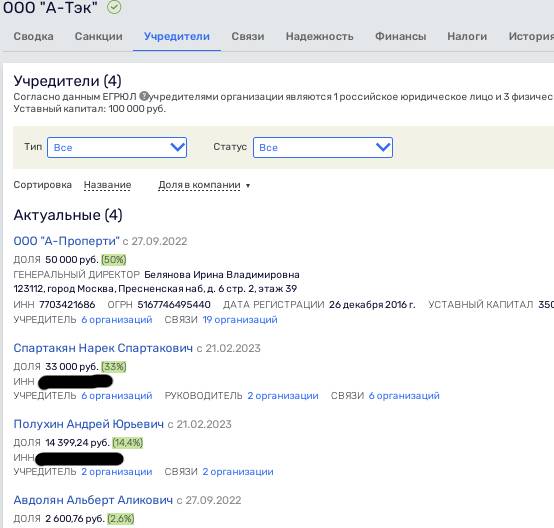The height and width of the screenshot is (528, 554).
Task: Click the green 50% share badge
Action: (113, 260)
